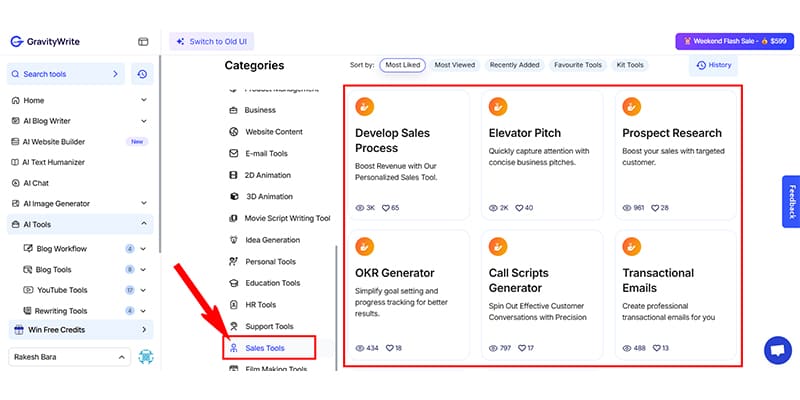Collapse the AI Tools section chevron
The height and width of the screenshot is (400, 800).
point(144,224)
